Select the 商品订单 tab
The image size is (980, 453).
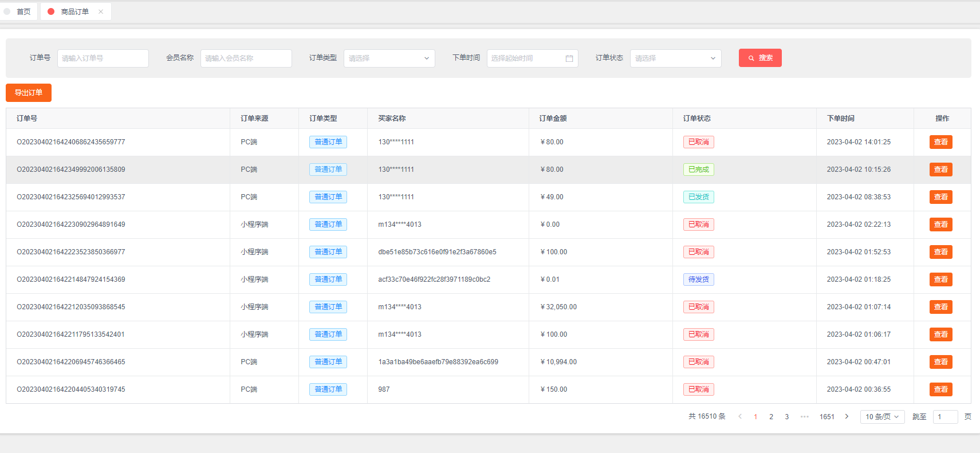tap(74, 11)
